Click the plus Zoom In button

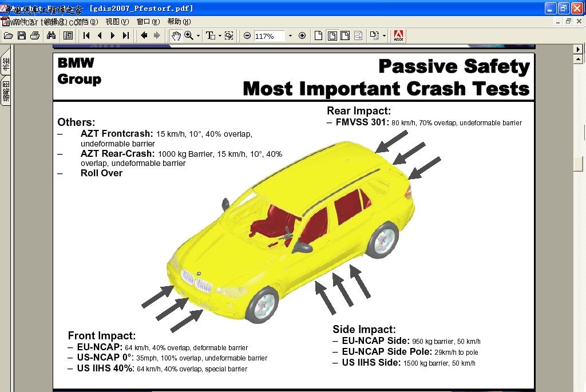pos(302,36)
